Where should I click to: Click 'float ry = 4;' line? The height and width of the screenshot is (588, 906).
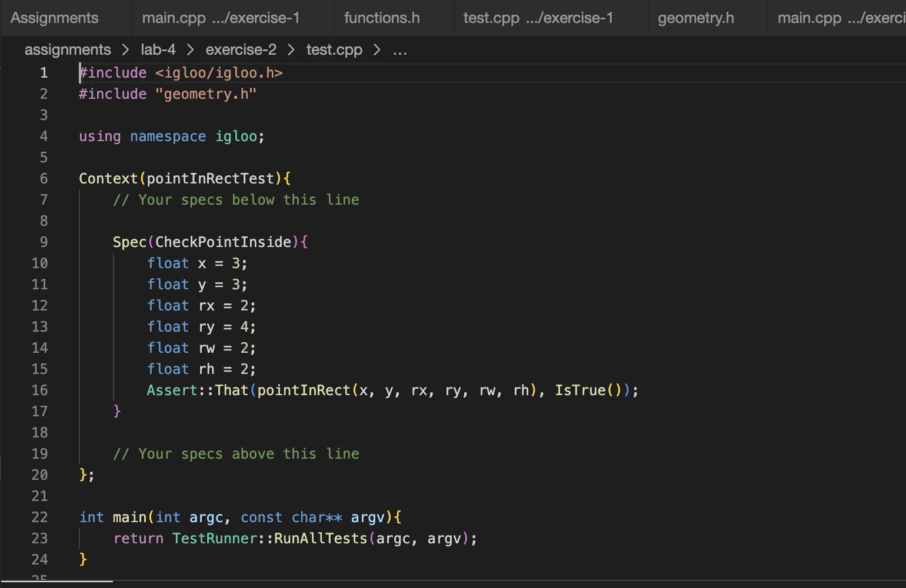201,327
